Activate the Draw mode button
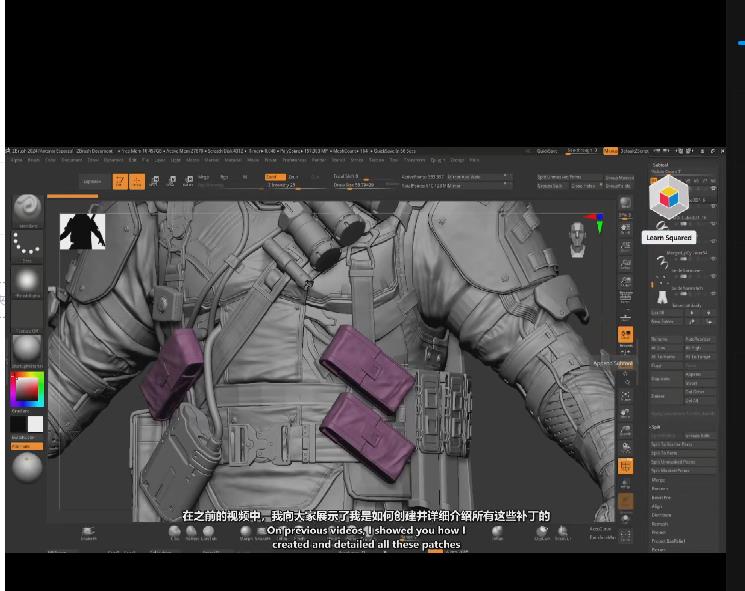The width and height of the screenshot is (745, 591). point(136,181)
